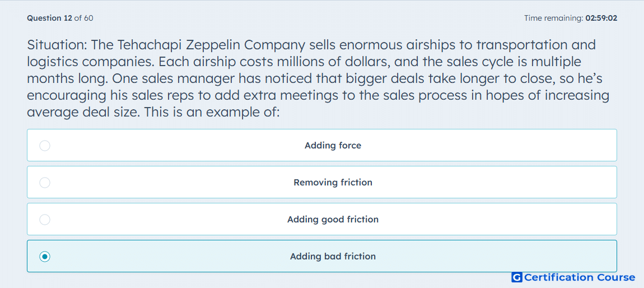Click the Removing friction answer label
Screen dimensions: 644x288
(333, 183)
